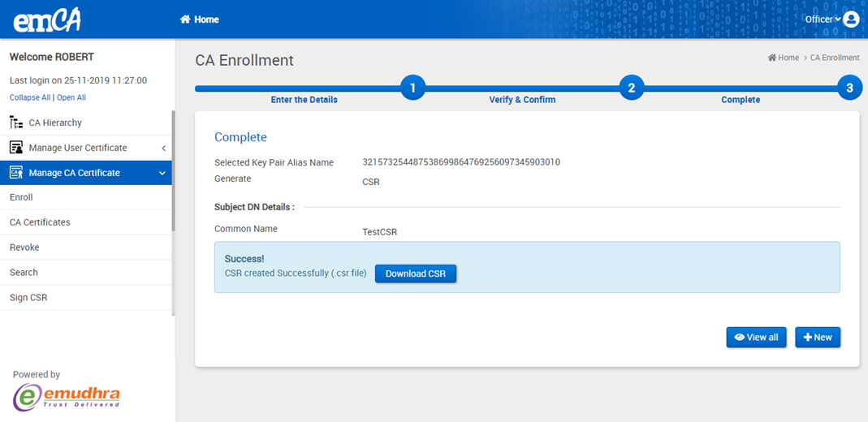Select CA Certificates in the sidebar
The image size is (868, 422).
(x=40, y=222)
